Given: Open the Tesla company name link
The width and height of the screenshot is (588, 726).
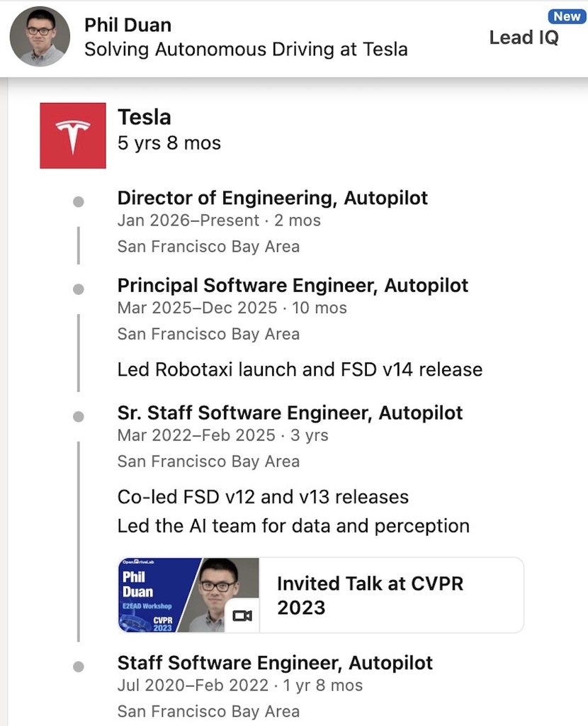Looking at the screenshot, I should pos(144,117).
